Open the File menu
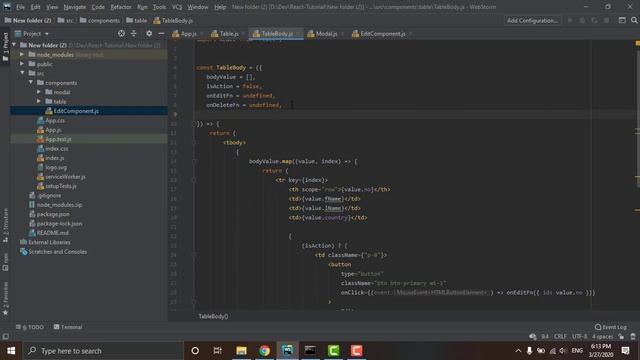Image resolution: width=640 pixels, height=360 pixels. (x=20, y=7)
